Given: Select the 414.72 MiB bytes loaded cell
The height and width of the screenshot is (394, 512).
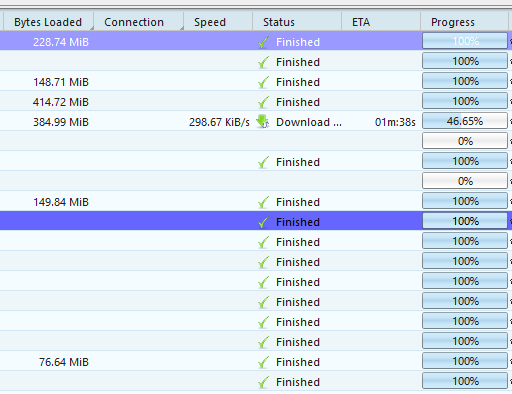Looking at the screenshot, I should (61, 102).
